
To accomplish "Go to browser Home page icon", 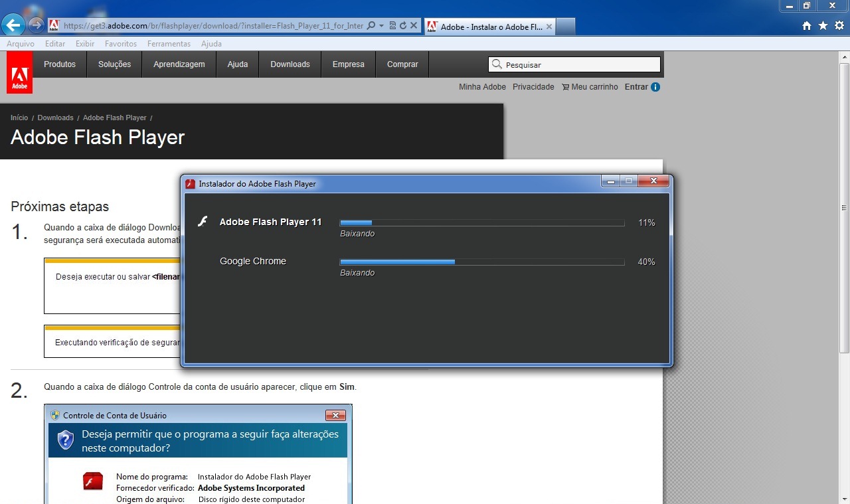I will pyautogui.click(x=807, y=26).
